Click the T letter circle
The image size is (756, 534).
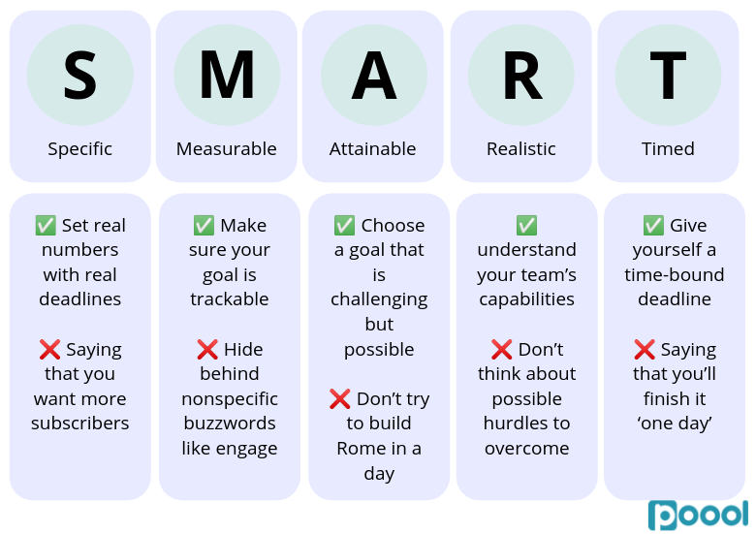668,76
